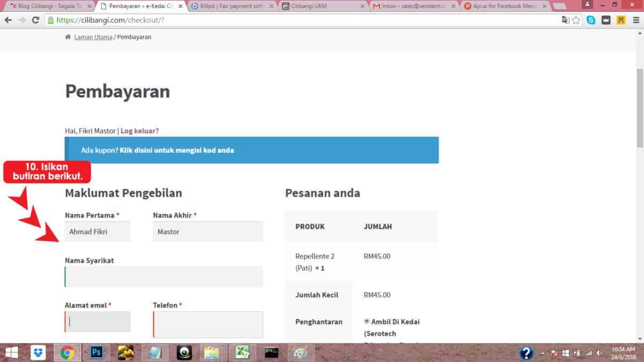Open Photoshop from the taskbar
This screenshot has width=644, height=362.
(x=97, y=352)
